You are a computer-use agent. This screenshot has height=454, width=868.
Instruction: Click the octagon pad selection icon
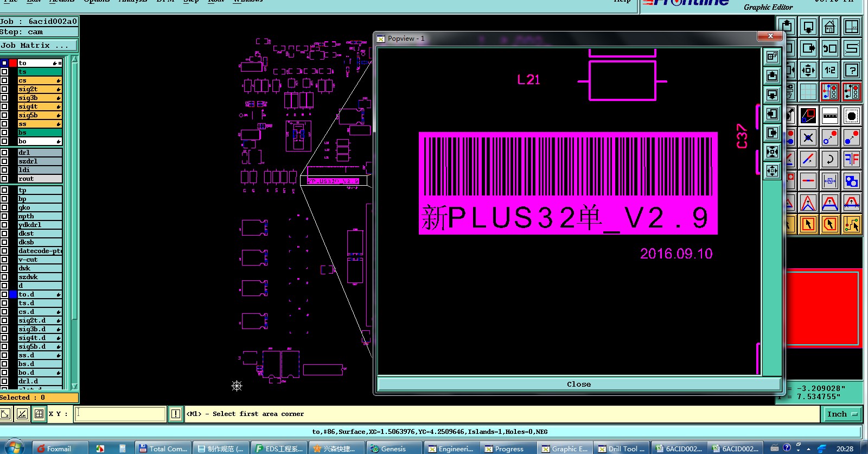click(x=852, y=116)
